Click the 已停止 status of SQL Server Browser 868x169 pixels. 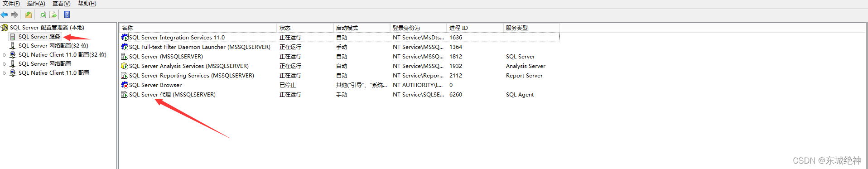[x=288, y=85]
